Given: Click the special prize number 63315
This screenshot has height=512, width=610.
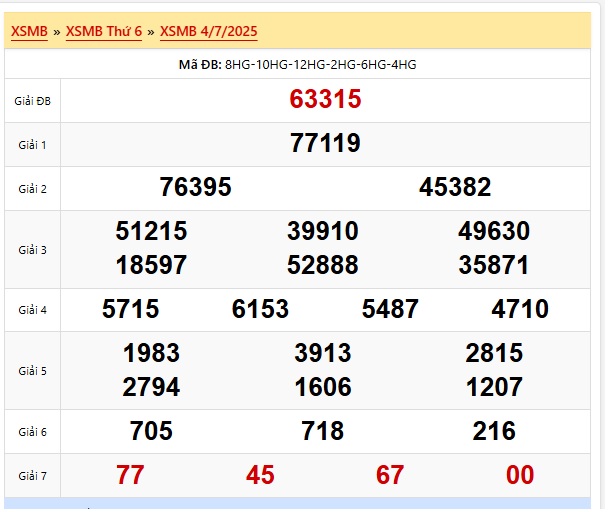Looking at the screenshot, I should 326,99.
